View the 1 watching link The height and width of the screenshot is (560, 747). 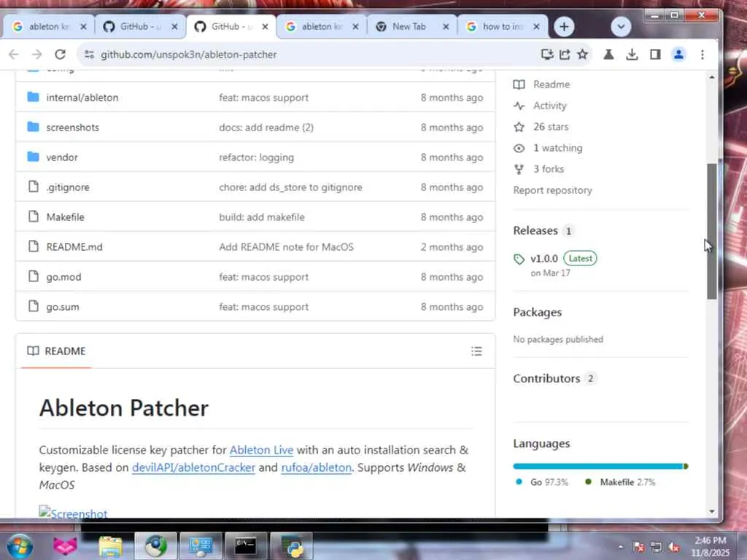point(557,148)
